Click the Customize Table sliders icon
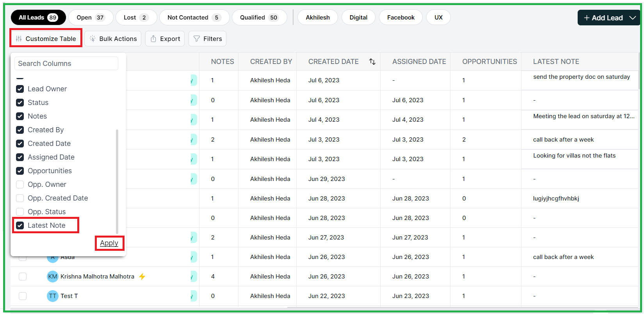The image size is (644, 314). coord(19,39)
